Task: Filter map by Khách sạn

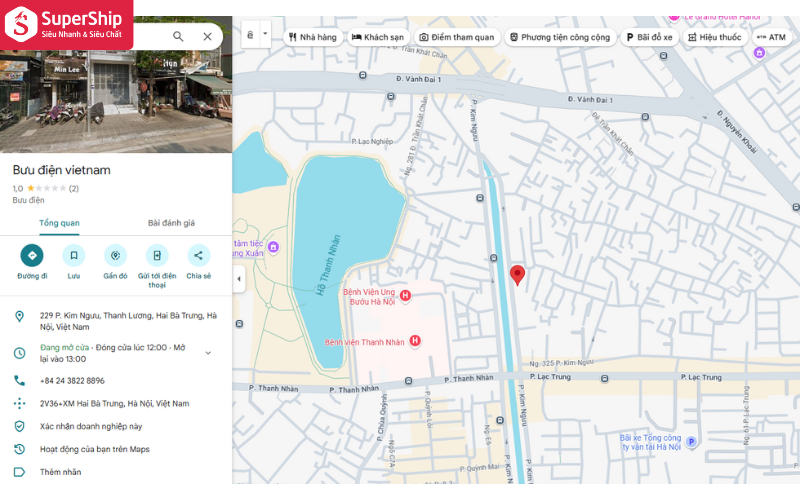Action: coord(378,37)
